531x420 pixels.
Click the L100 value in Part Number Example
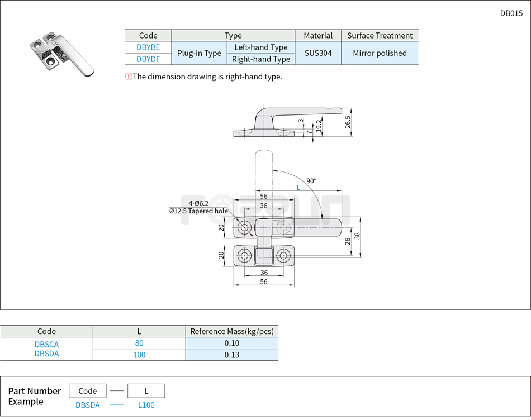click(x=146, y=405)
